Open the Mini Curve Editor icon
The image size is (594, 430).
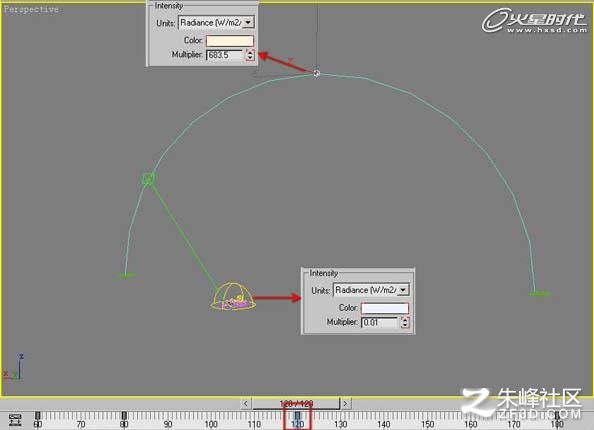15,420
